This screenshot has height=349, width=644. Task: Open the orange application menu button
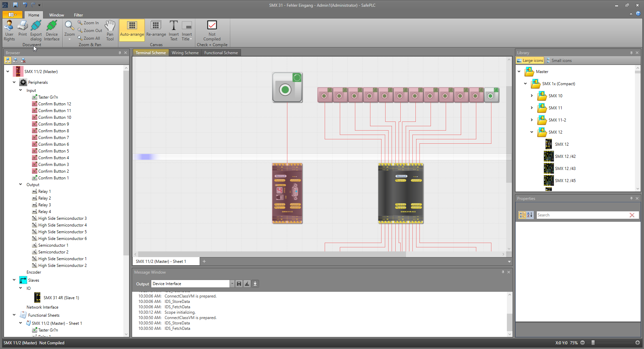point(12,14)
